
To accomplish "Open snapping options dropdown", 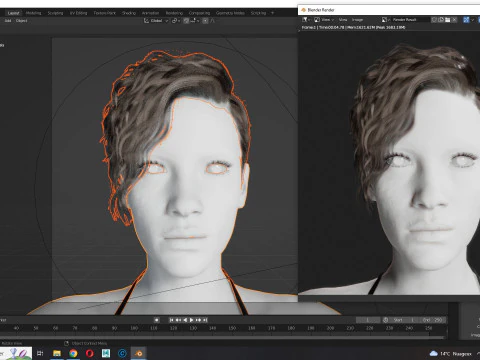I will coord(195,21).
